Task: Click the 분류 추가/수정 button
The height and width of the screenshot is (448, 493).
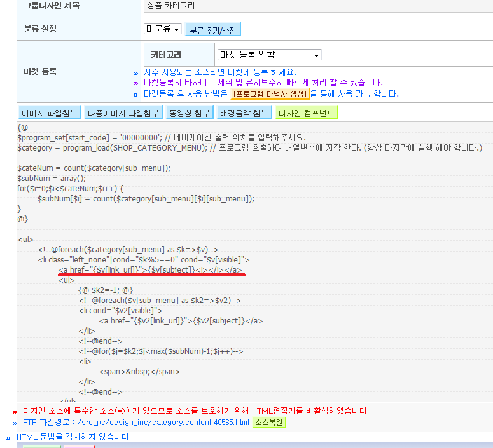Action: point(213,30)
